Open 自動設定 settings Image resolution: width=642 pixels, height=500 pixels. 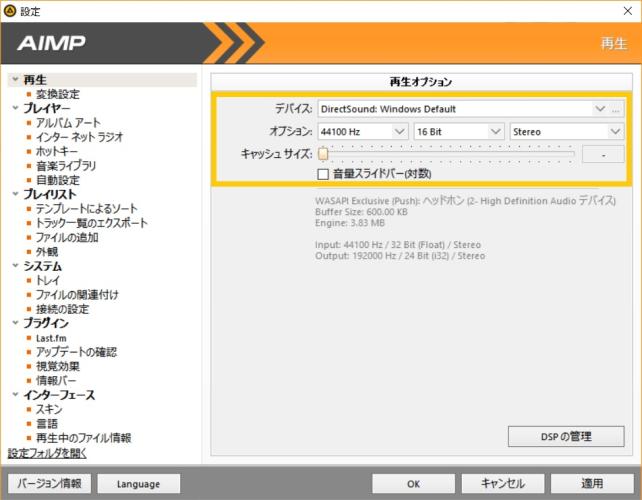pos(58,180)
